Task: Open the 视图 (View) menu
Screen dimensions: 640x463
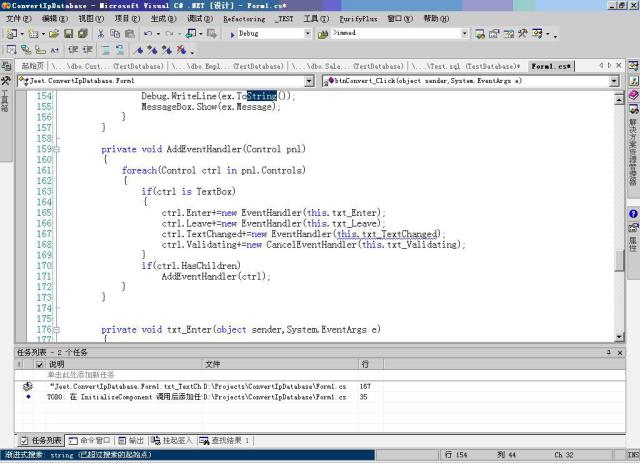Action: tap(91, 19)
